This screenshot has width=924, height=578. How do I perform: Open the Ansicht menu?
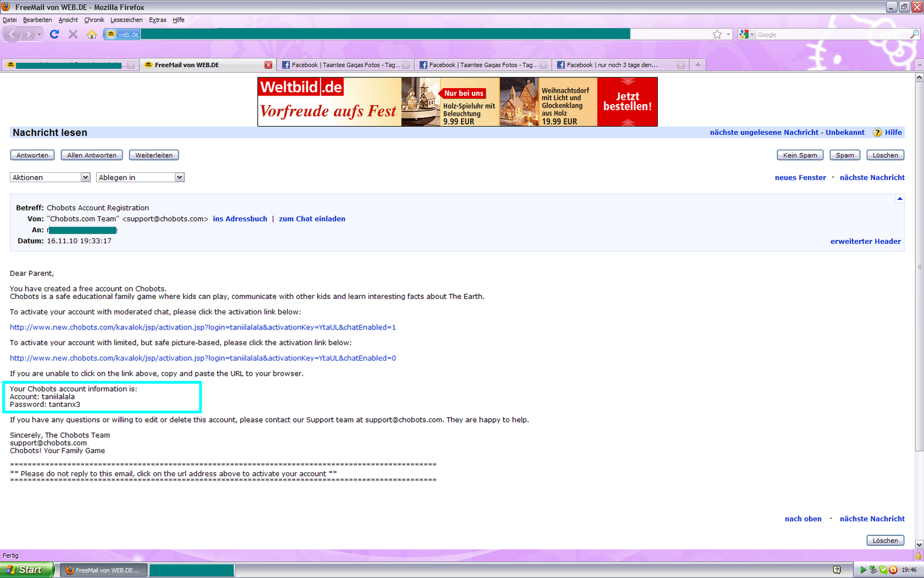pyautogui.click(x=68, y=20)
